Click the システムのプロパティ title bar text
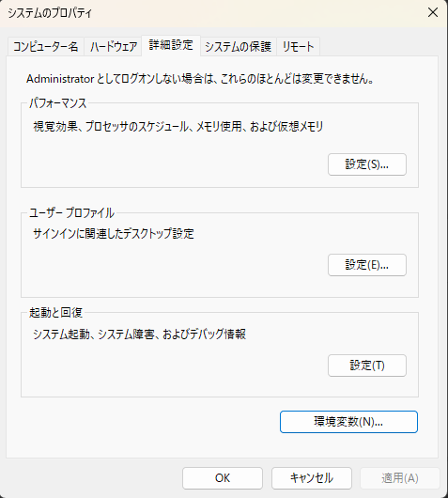 click(x=50, y=13)
